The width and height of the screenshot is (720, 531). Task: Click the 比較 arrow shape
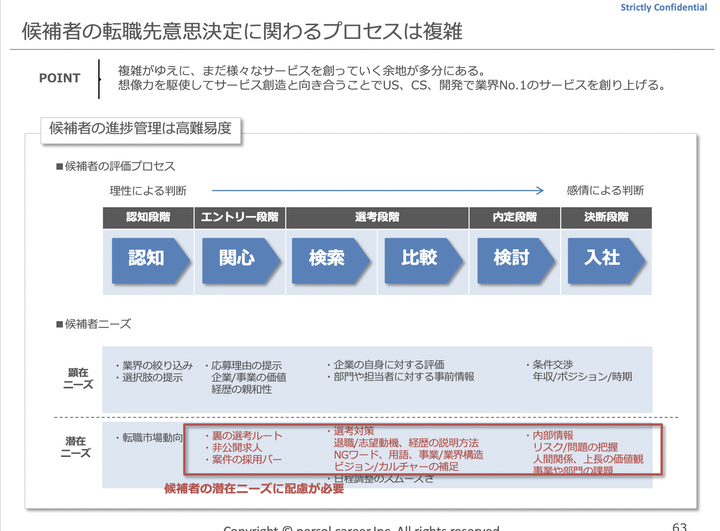point(423,260)
